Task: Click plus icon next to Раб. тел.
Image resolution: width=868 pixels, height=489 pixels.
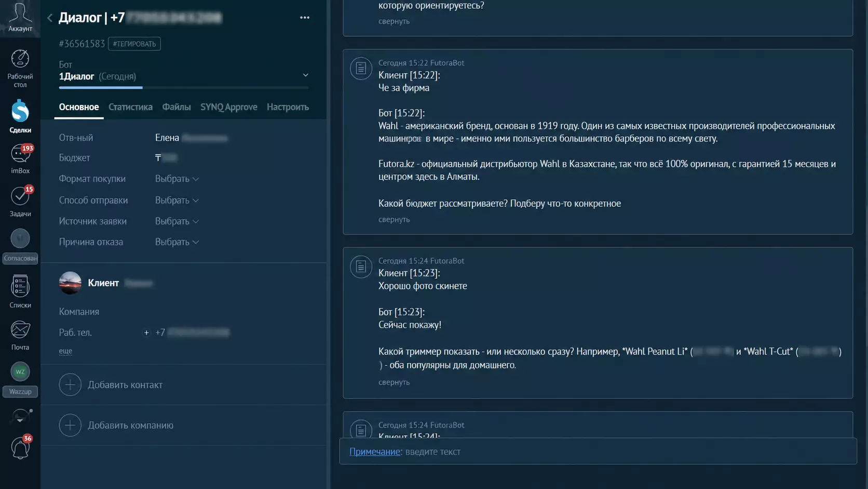Action: (146, 333)
